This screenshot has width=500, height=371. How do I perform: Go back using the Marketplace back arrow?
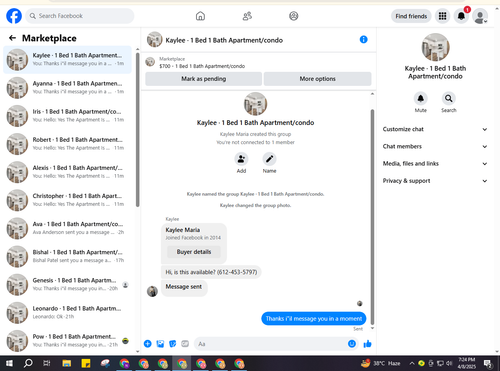click(x=12, y=38)
